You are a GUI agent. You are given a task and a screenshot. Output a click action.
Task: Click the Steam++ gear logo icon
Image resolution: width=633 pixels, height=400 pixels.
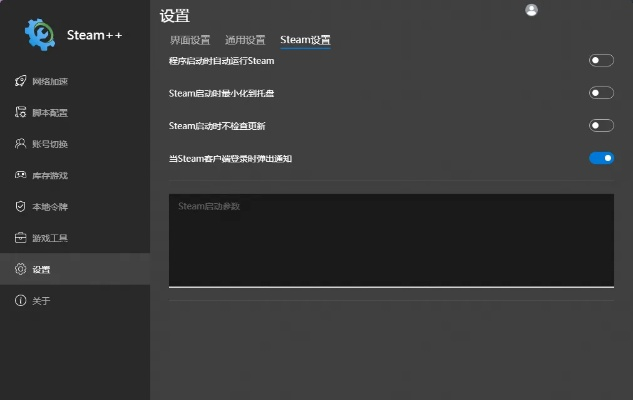pos(40,35)
